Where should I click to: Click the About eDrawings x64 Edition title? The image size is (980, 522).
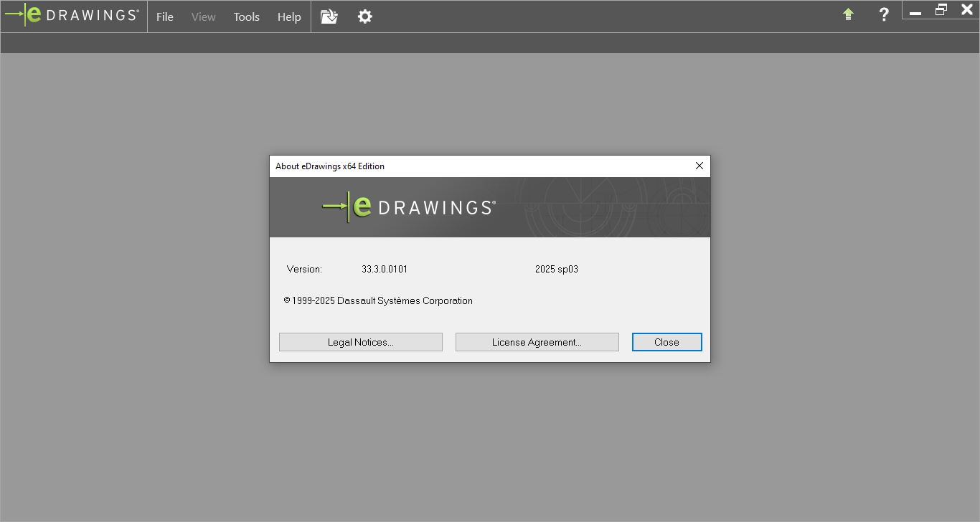[x=330, y=166]
